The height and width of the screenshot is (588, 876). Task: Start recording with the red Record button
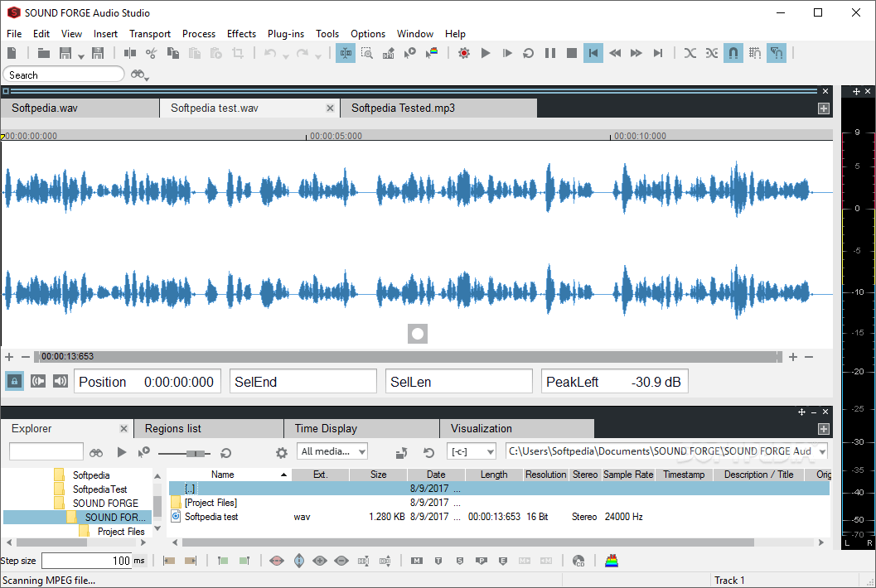point(464,53)
